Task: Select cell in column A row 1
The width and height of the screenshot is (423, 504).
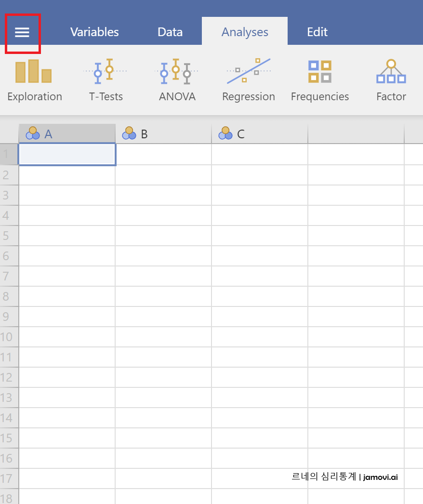Action: tap(67, 154)
